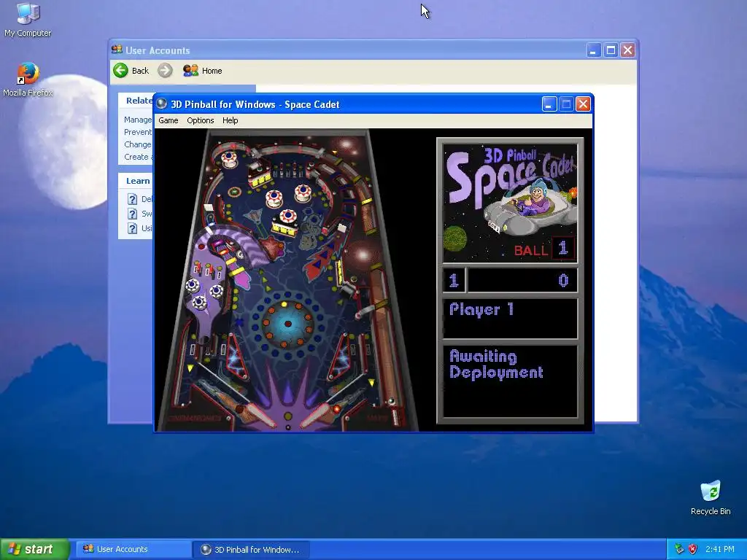Open the Game menu in 3D Pinball

pyautogui.click(x=169, y=120)
